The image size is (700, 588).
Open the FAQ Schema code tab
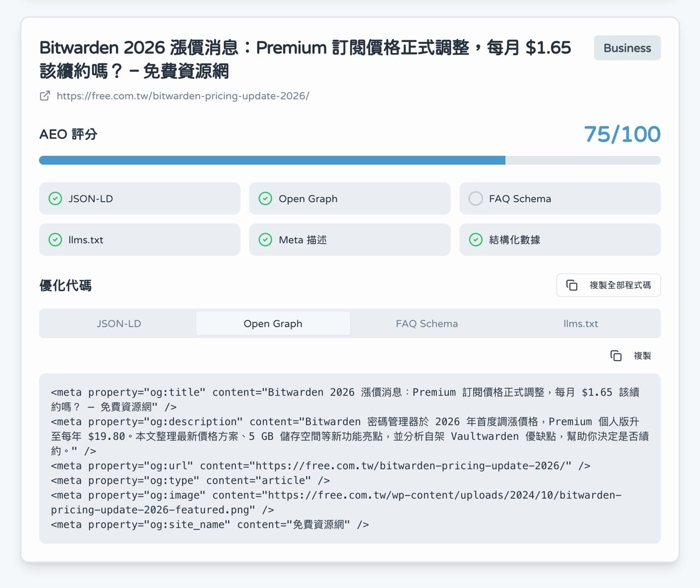pyautogui.click(x=427, y=324)
